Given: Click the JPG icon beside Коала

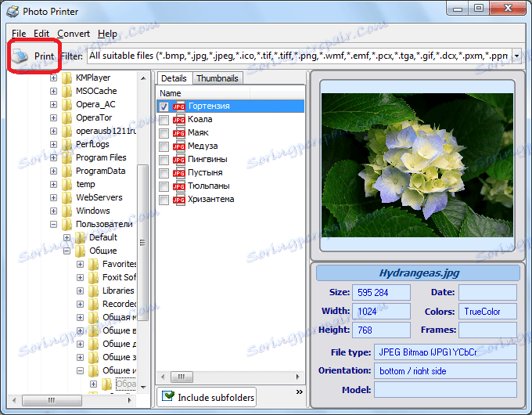Looking at the screenshot, I should click(x=178, y=120).
